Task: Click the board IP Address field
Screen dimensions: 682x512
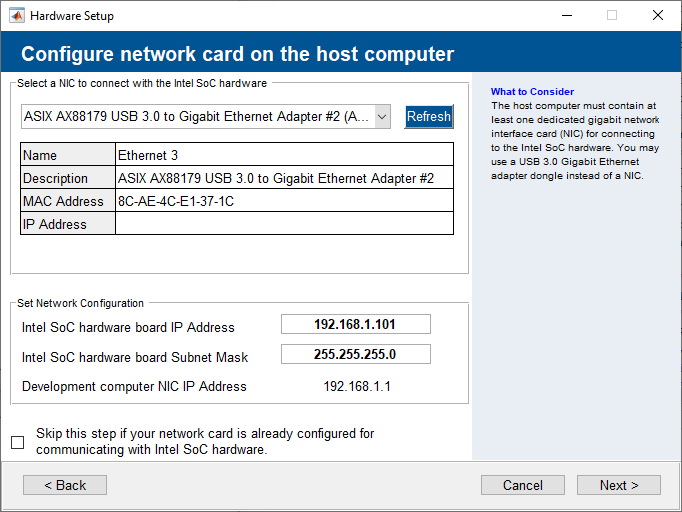Action: pos(355,324)
